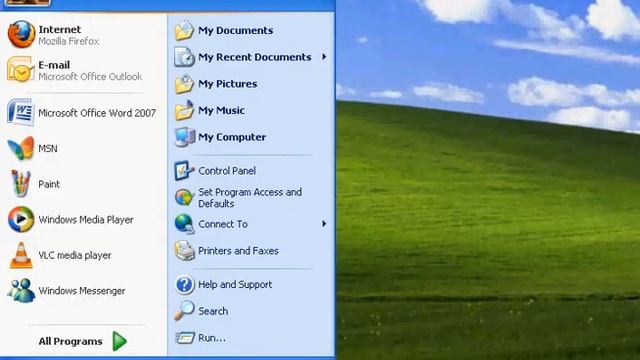Viewport: 640px width, 360px height.
Task: Click the VLC traffic cone icon
Action: pos(21,255)
